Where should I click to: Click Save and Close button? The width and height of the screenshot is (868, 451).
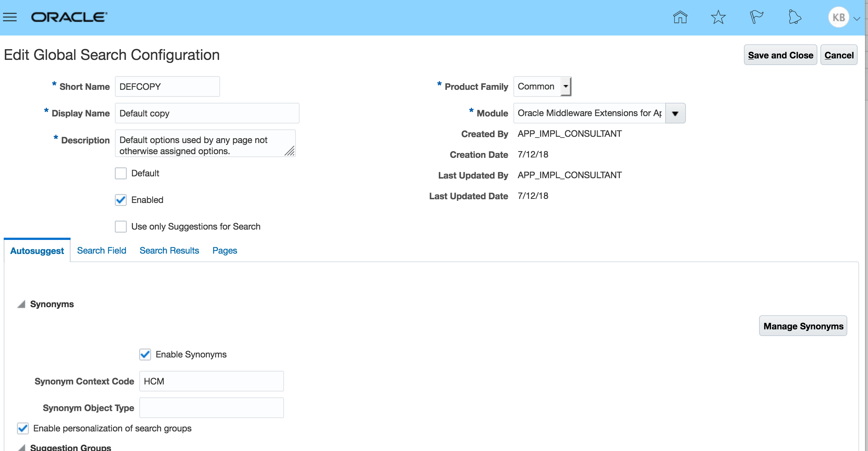click(780, 55)
